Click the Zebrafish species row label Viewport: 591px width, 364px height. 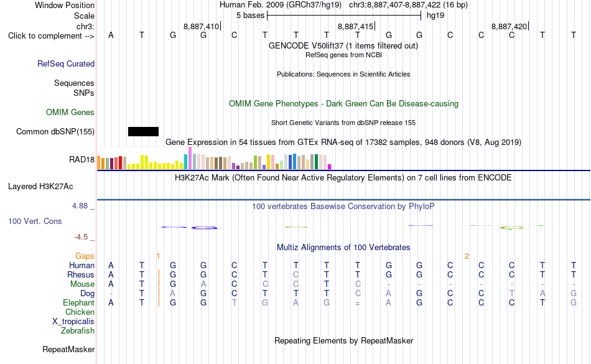(78, 330)
